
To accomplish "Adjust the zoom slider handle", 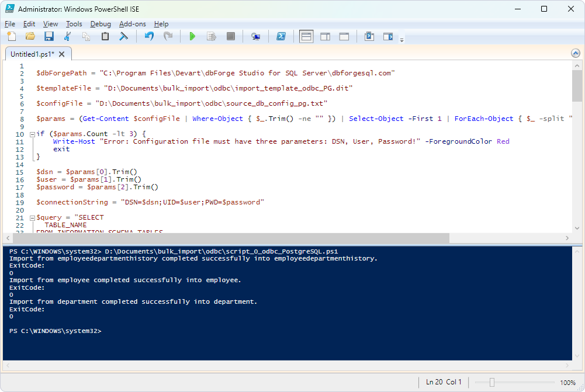I will tap(491, 382).
